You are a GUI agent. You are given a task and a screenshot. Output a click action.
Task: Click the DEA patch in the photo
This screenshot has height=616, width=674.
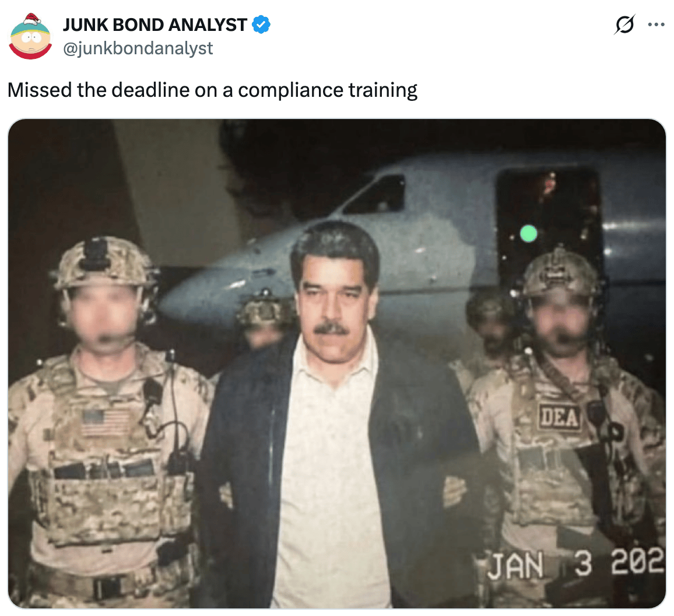click(x=559, y=417)
